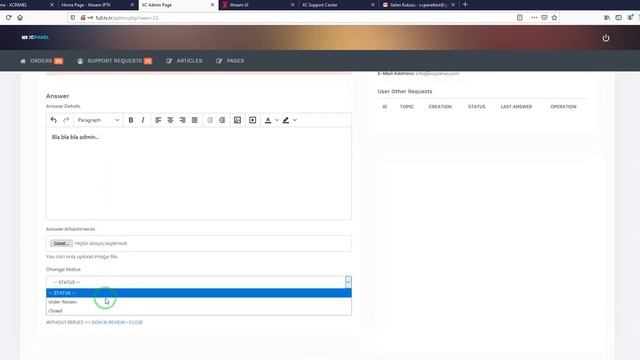Open text color picker arrow

coord(277,120)
